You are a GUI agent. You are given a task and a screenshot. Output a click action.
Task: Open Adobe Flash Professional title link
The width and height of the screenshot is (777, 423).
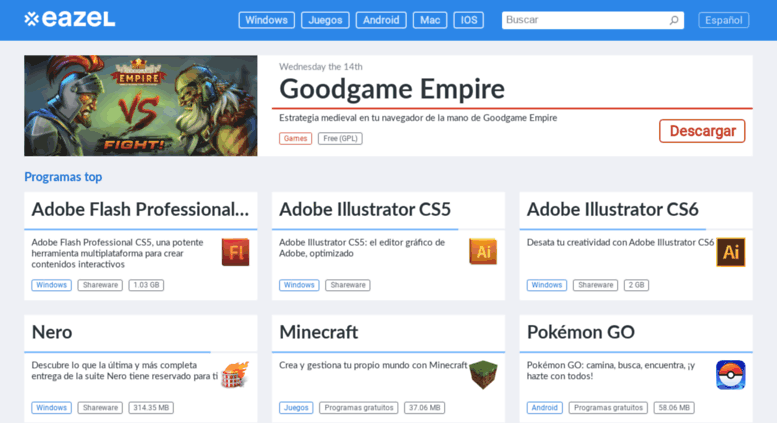140,210
